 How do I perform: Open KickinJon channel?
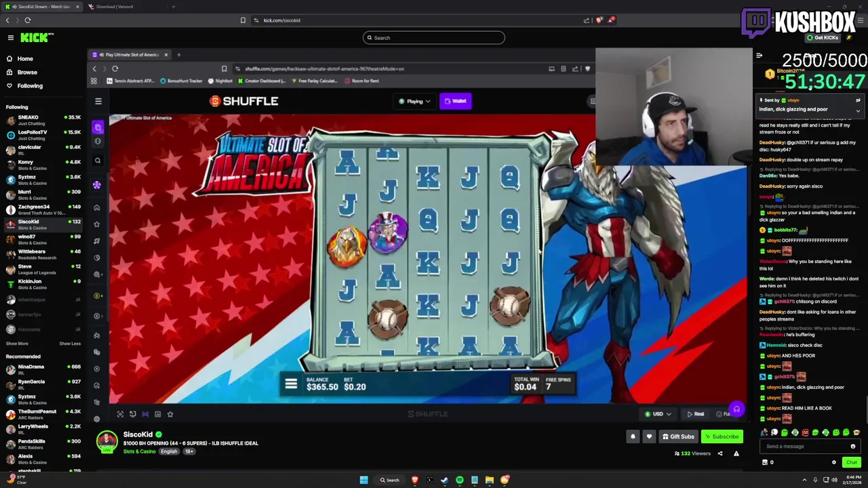coord(42,284)
